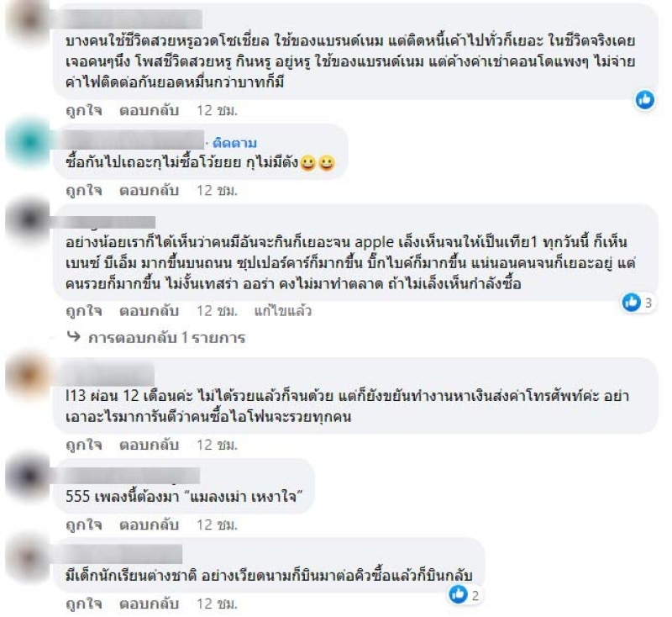Open avatar beside the I13 installment comment
Viewport: 672px width, 617px height.
coord(29,376)
